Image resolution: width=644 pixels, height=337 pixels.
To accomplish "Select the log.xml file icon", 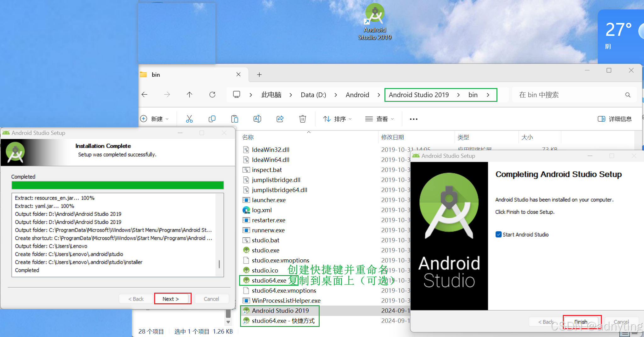I will pyautogui.click(x=246, y=210).
